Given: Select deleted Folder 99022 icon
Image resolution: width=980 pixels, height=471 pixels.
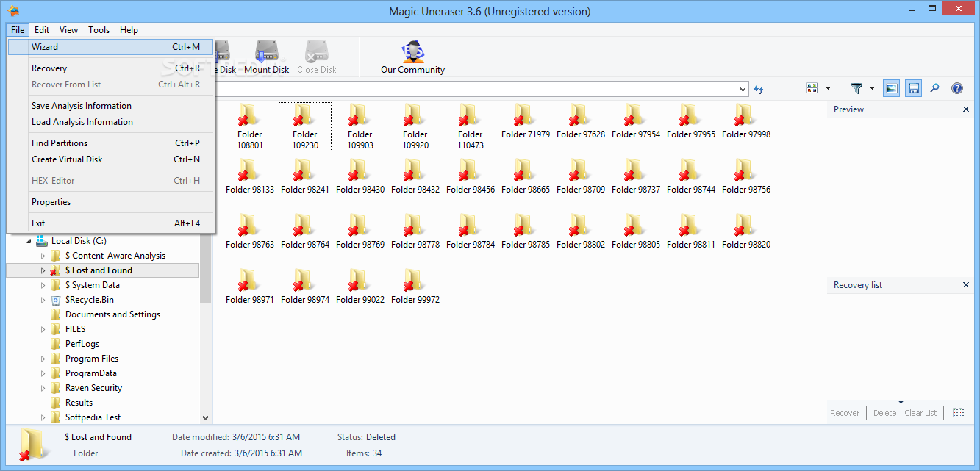Looking at the screenshot, I should (358, 281).
